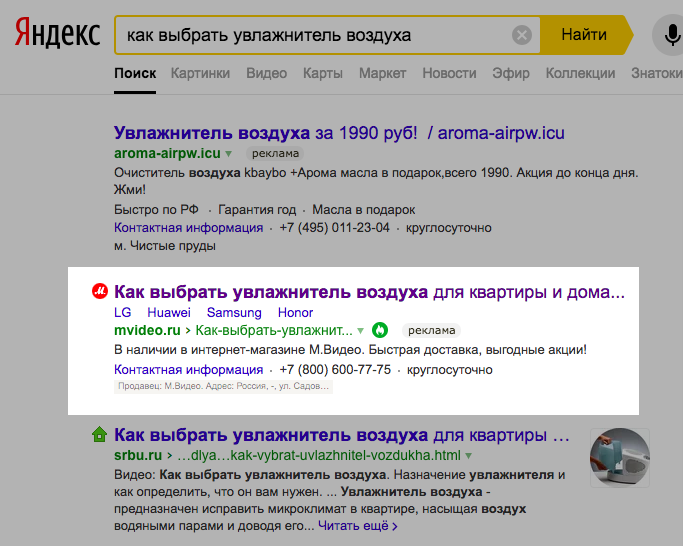This screenshot has width=683, height=546.
Task: Click the green srbu.ru domain link
Action: (x=138, y=455)
